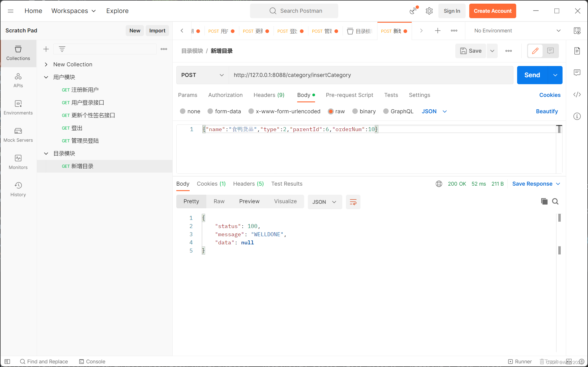Open the settings gear icon
Image resolution: width=588 pixels, height=367 pixels.
[x=429, y=11]
